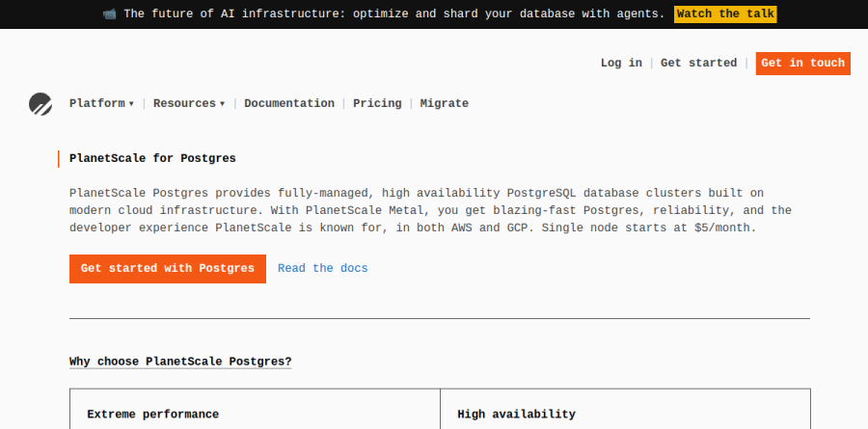Screen dimensions: 868x429
Task: Click Get started in top navigation
Action: click(698, 63)
